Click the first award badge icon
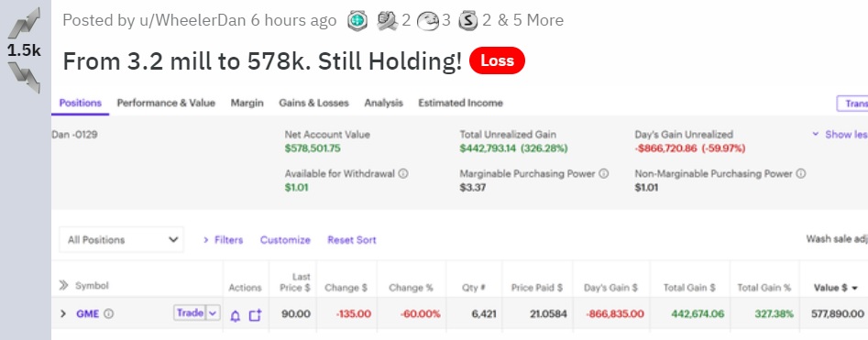The width and height of the screenshot is (868, 340). (x=357, y=21)
